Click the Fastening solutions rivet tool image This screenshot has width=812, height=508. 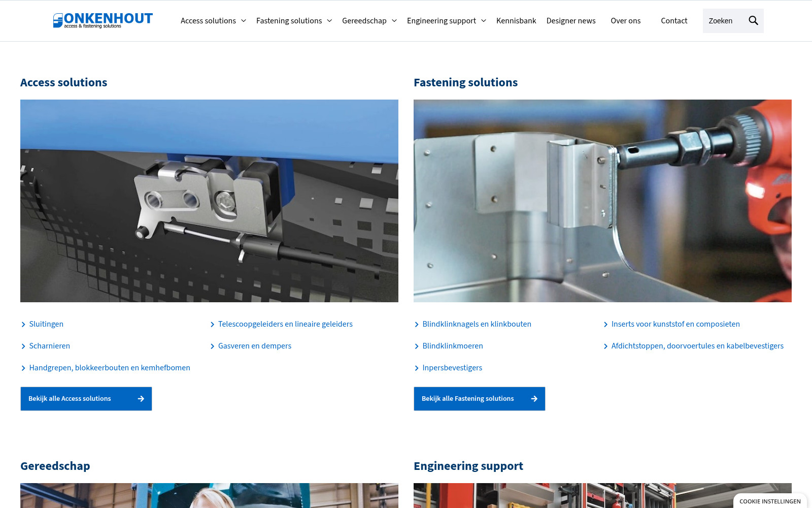coord(602,201)
